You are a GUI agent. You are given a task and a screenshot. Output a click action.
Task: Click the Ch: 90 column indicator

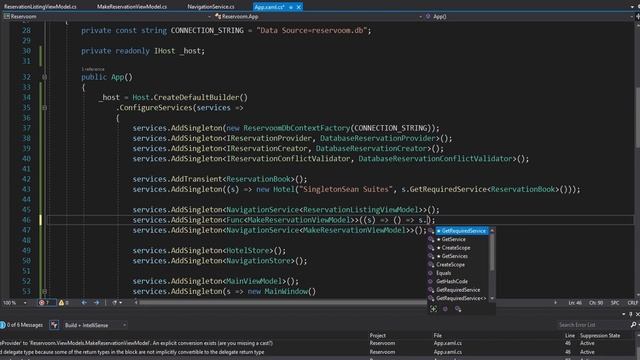pos(596,303)
